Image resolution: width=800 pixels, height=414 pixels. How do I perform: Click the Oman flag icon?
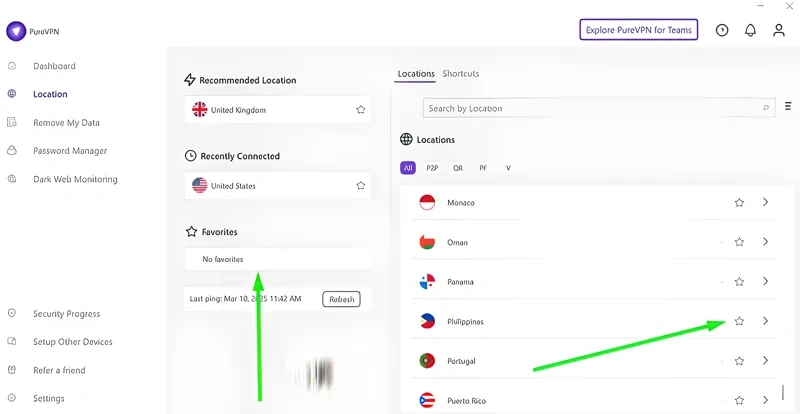coord(427,242)
